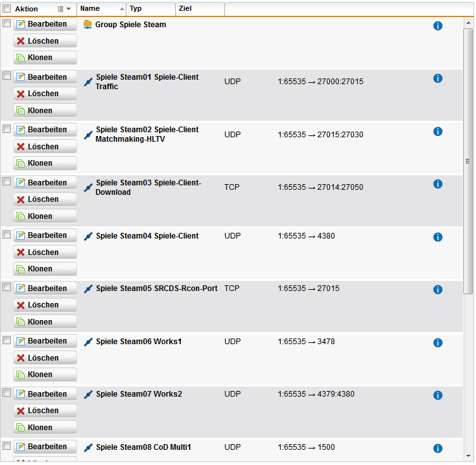Clone the Spiele Steam06 Works1 entry

(x=45, y=375)
